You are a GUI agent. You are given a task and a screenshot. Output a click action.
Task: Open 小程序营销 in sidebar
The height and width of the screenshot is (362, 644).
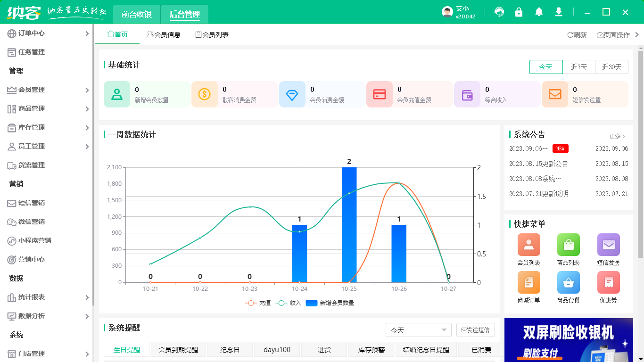pyautogui.click(x=46, y=240)
